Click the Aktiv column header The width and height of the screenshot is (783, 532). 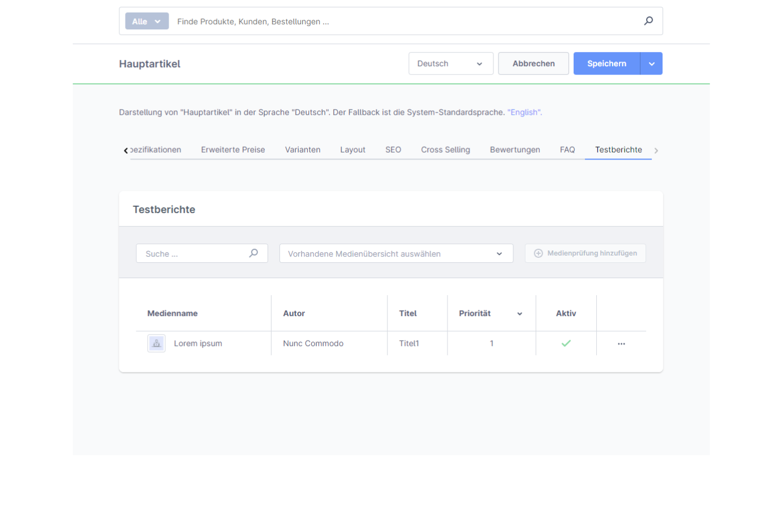tap(566, 313)
